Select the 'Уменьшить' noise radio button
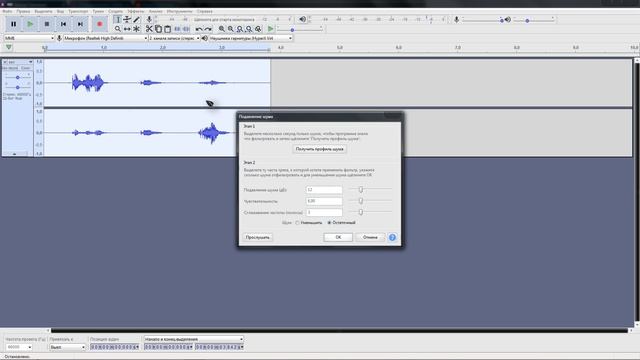This screenshot has height=360, width=640. (x=298, y=223)
